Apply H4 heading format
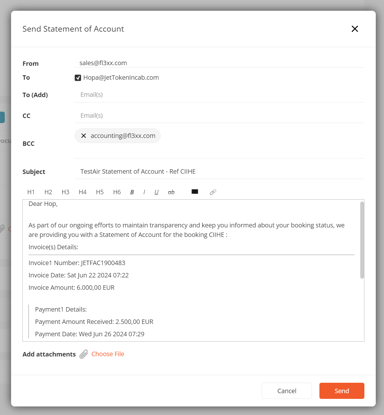The image size is (384, 415). click(82, 192)
